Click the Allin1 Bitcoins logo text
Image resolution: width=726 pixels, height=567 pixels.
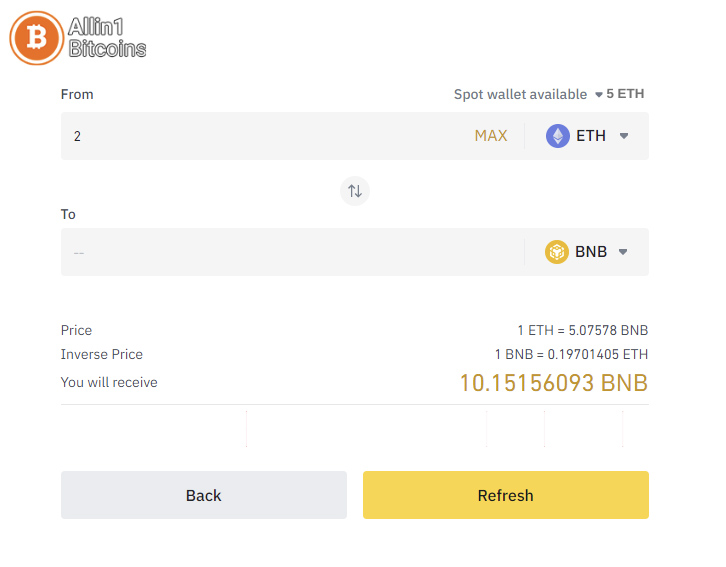(107, 38)
